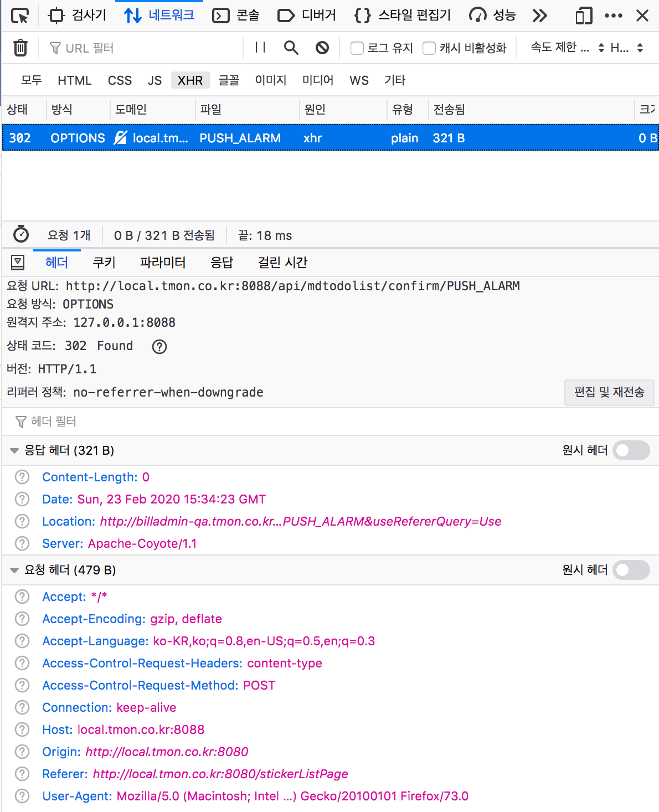Sort by the 전송됨 column header
The width and height of the screenshot is (659, 812).
pyautogui.click(x=531, y=110)
